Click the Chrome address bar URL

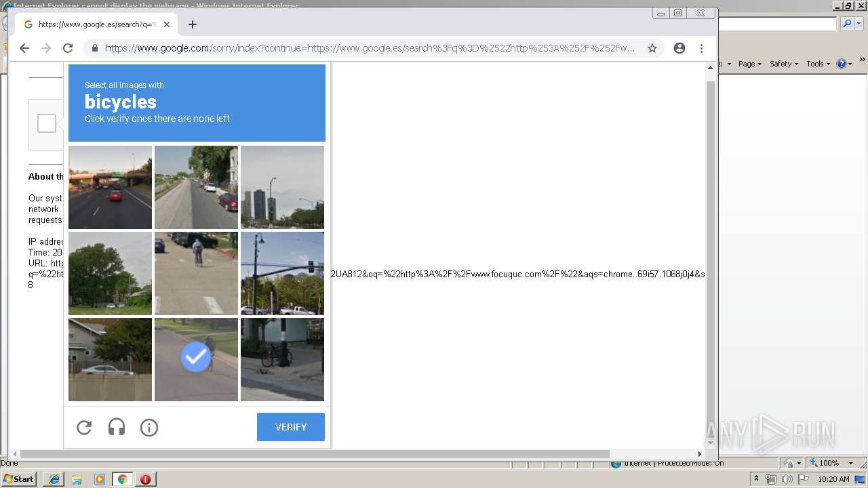click(370, 48)
